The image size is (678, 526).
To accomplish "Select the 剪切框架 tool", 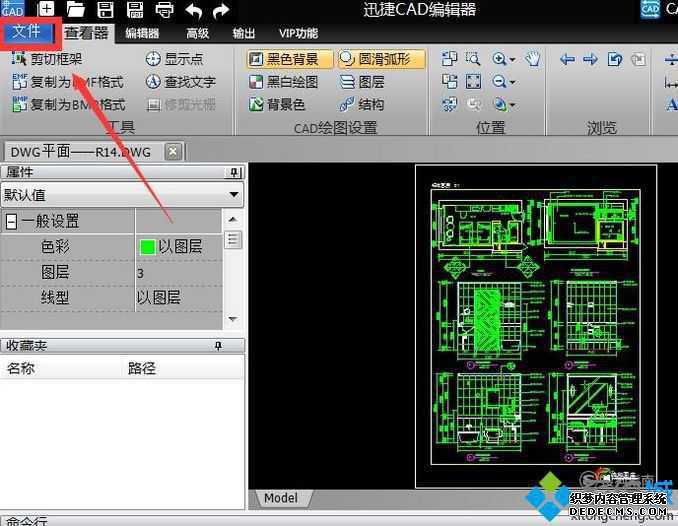I will point(47,58).
